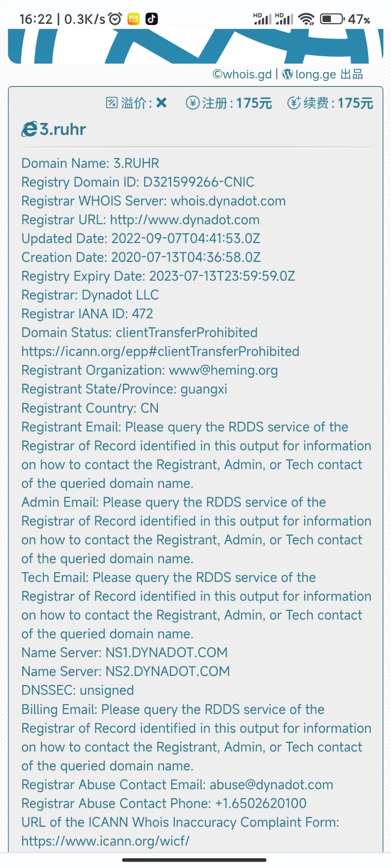Open the icann.org clientTransferProhibited link

click(x=160, y=351)
